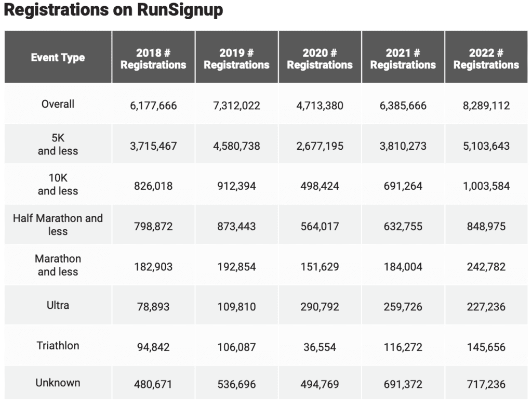
Task: Click Triathlon 2022 count 145,656
Action: pos(486,347)
